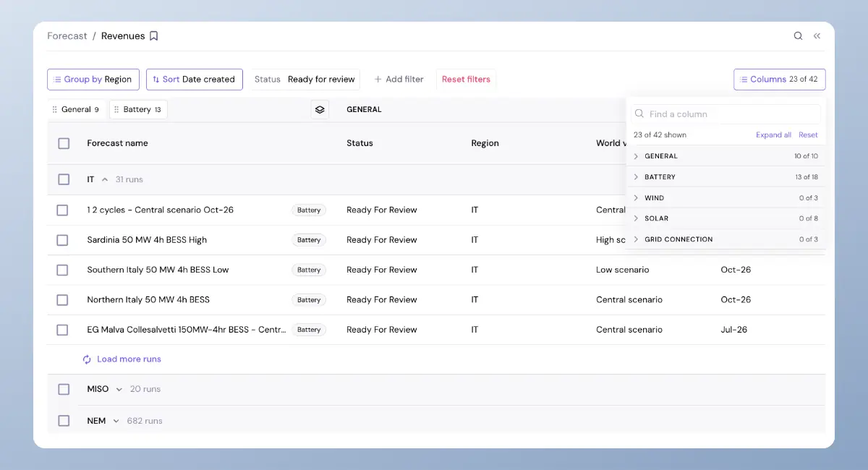Viewport: 868px width, 470px height.
Task: Click the plus icon in Add filter
Action: pyautogui.click(x=378, y=80)
